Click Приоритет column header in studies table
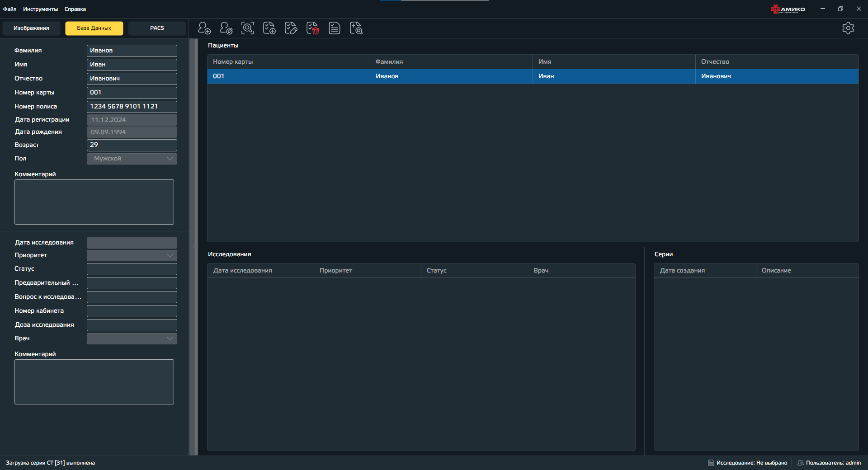Viewport: 868px width, 470px height. click(368, 271)
